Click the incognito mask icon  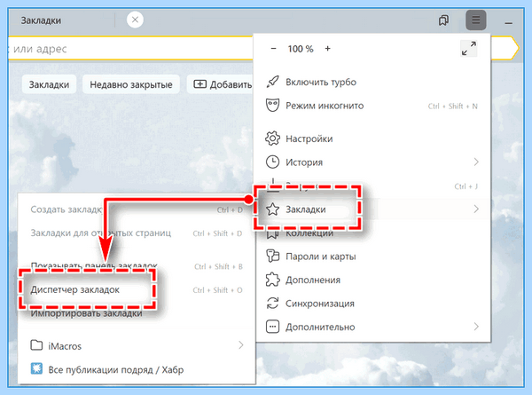[272, 106]
